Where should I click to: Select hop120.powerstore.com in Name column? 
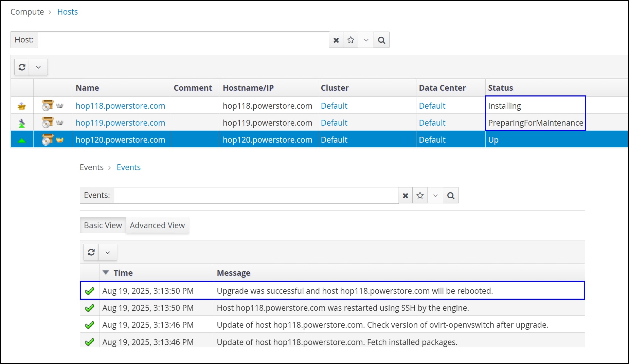pyautogui.click(x=120, y=140)
